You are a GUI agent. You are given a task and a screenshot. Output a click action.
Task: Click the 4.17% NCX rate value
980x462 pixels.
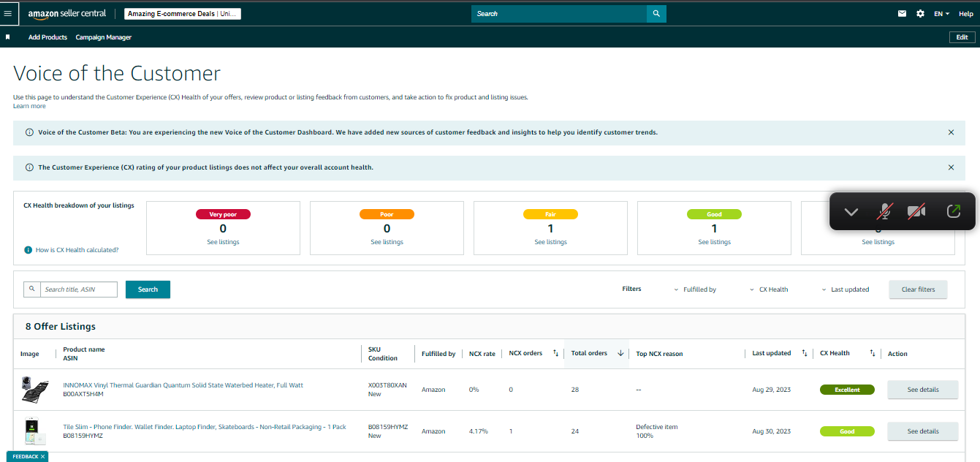[478, 431]
